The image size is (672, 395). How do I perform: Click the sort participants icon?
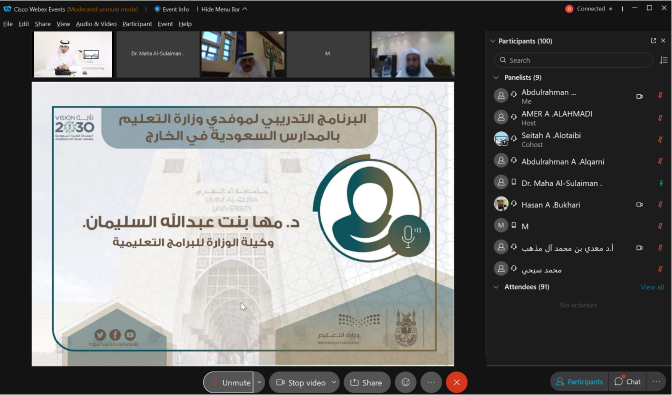[x=663, y=60]
